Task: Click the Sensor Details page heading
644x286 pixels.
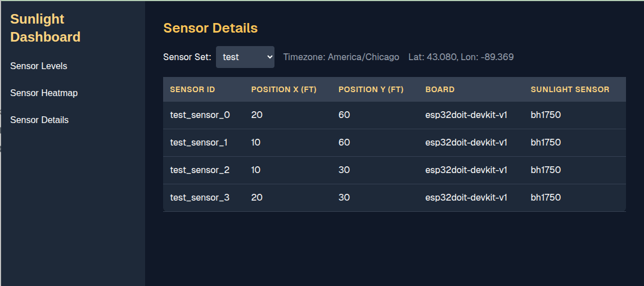Action: (210, 28)
